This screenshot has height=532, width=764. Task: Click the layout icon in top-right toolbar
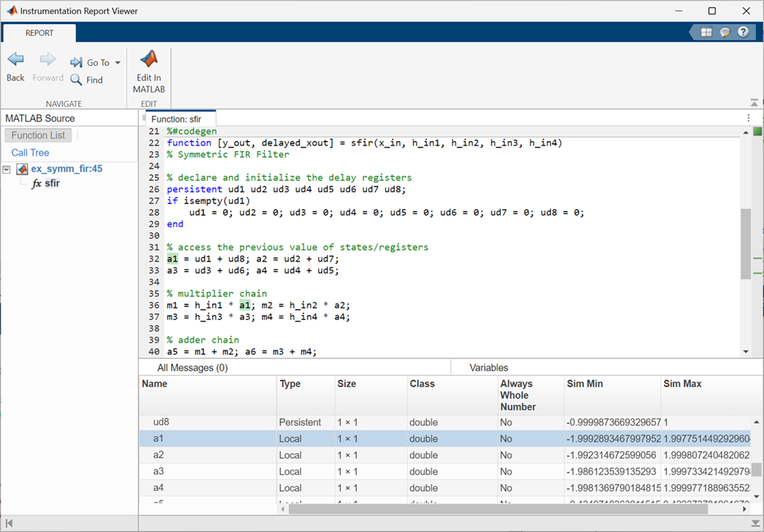coord(706,32)
